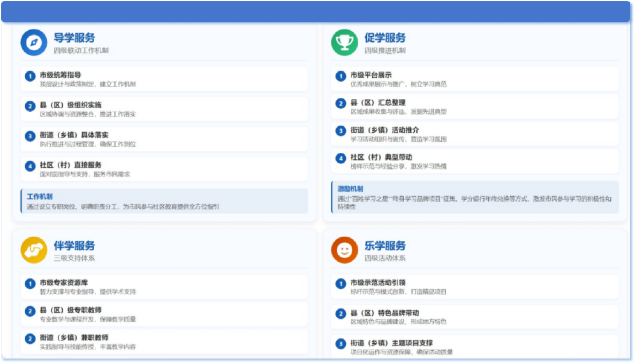Click the 街道（乡镇）具体落实 entry
The height and width of the screenshot is (364, 635).
tap(164, 139)
